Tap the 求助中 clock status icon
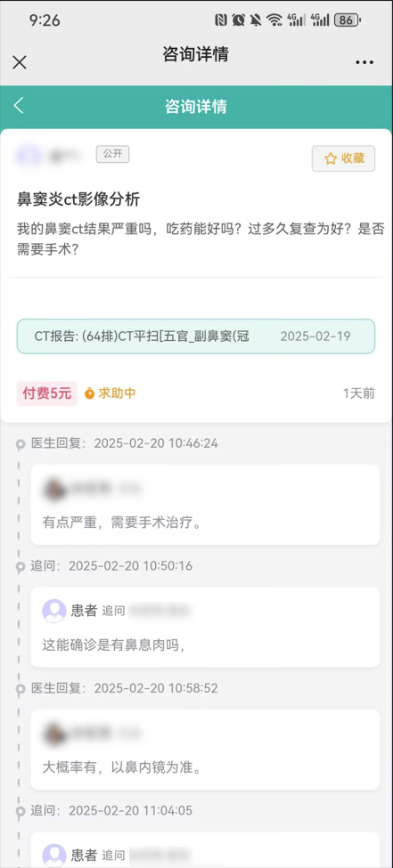Screen dimensions: 393x868 tap(89, 393)
